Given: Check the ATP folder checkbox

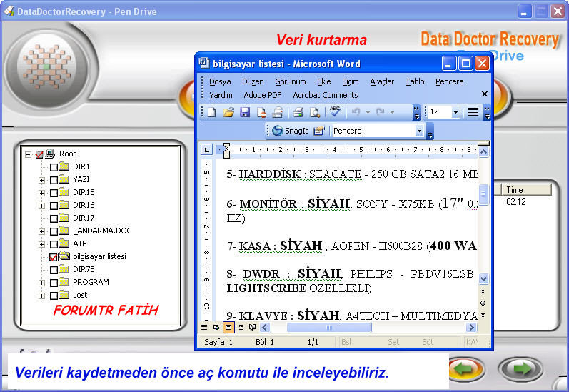Looking at the screenshot, I should pyautogui.click(x=54, y=244).
